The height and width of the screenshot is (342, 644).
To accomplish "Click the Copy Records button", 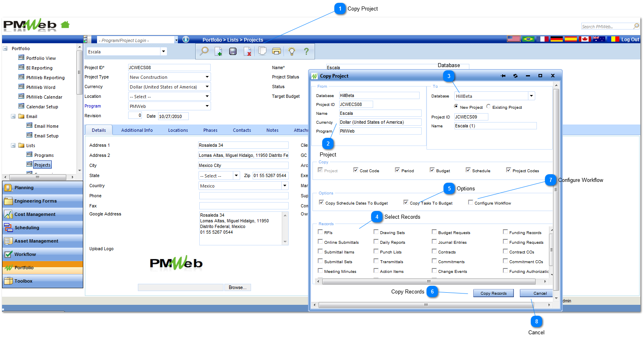I will (494, 293).
